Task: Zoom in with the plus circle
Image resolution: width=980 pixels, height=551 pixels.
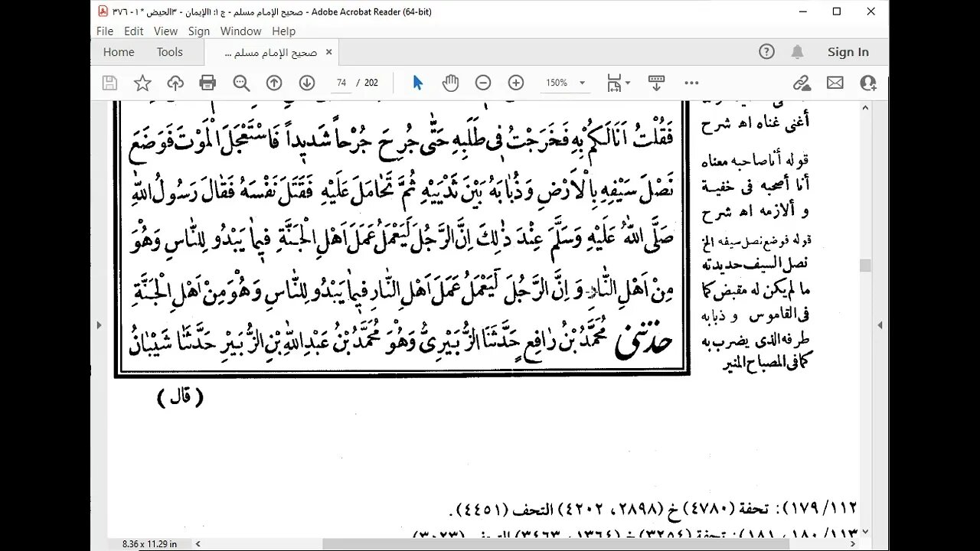Action: point(516,83)
